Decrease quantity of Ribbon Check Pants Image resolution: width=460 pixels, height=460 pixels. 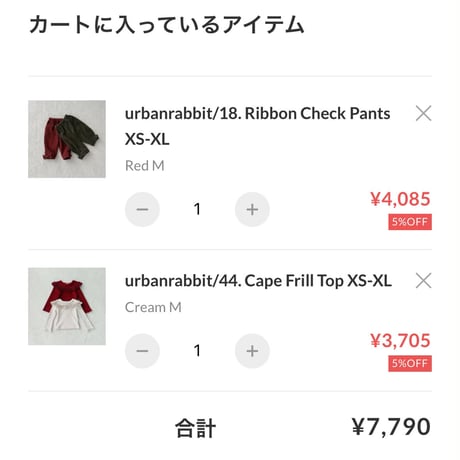coord(142,209)
